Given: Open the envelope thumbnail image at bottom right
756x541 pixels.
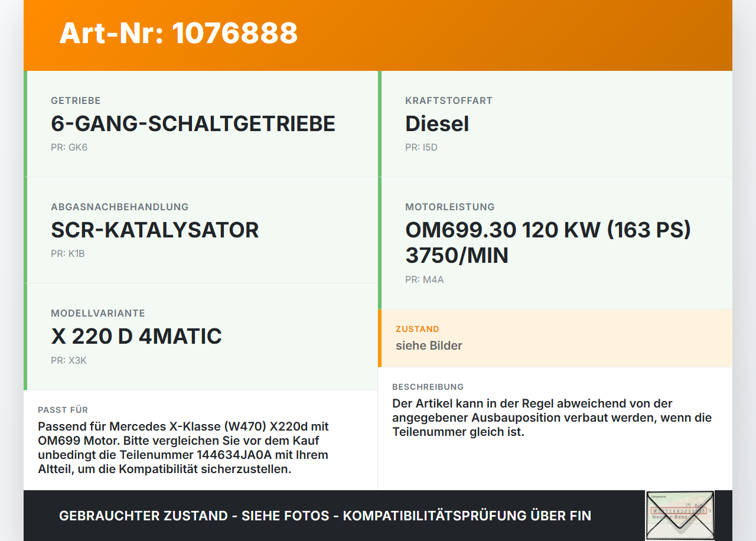Looking at the screenshot, I should point(680,515).
